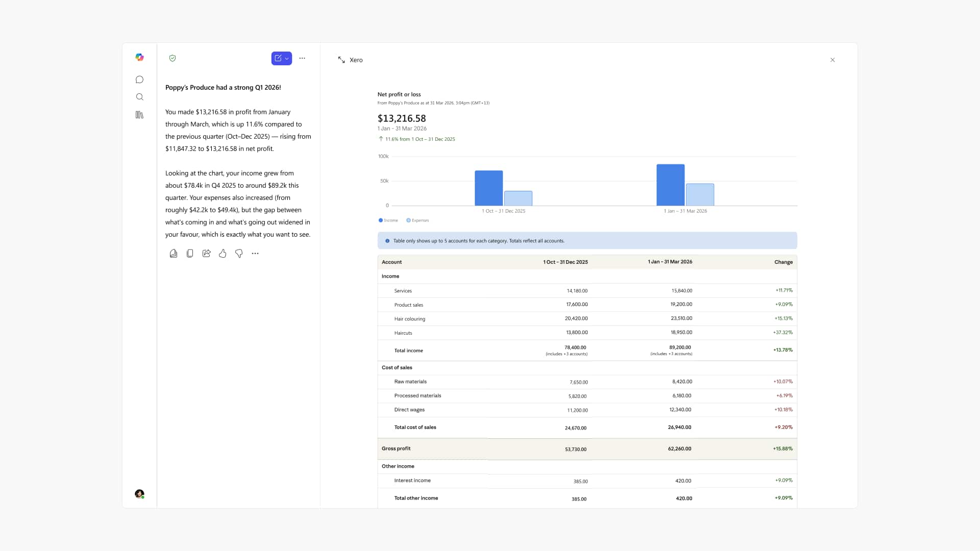980x551 pixels.
Task: Click the Oct–Dec 2025 expenses bar
Action: [518, 198]
